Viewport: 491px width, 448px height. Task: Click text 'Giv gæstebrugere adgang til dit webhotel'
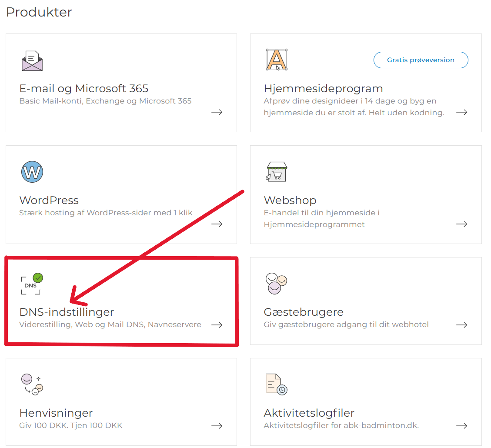click(x=346, y=324)
